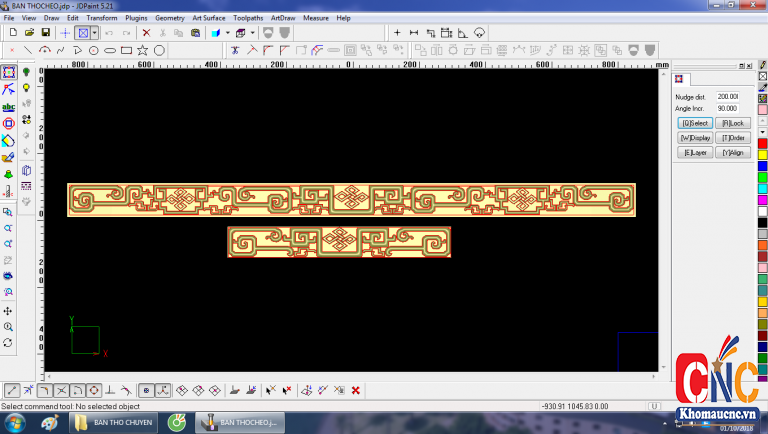Viewport: 768px width, 434px height.
Task: Open the blue cube render dropdown arrow
Action: (227, 33)
